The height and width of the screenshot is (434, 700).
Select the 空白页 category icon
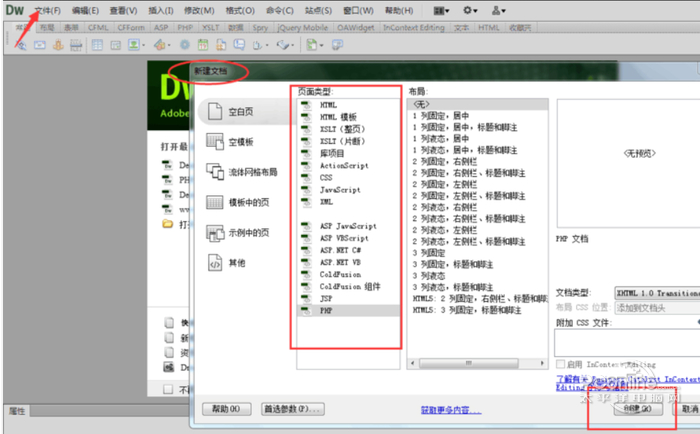click(x=215, y=111)
